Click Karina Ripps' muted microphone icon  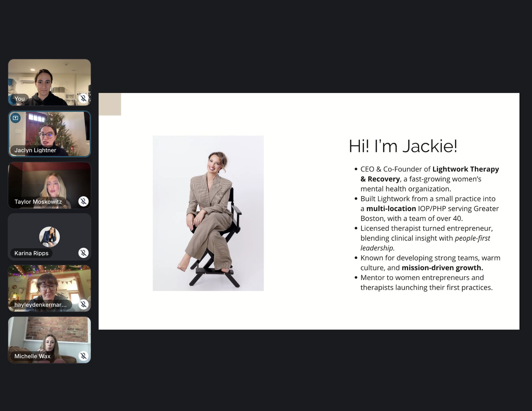point(83,253)
